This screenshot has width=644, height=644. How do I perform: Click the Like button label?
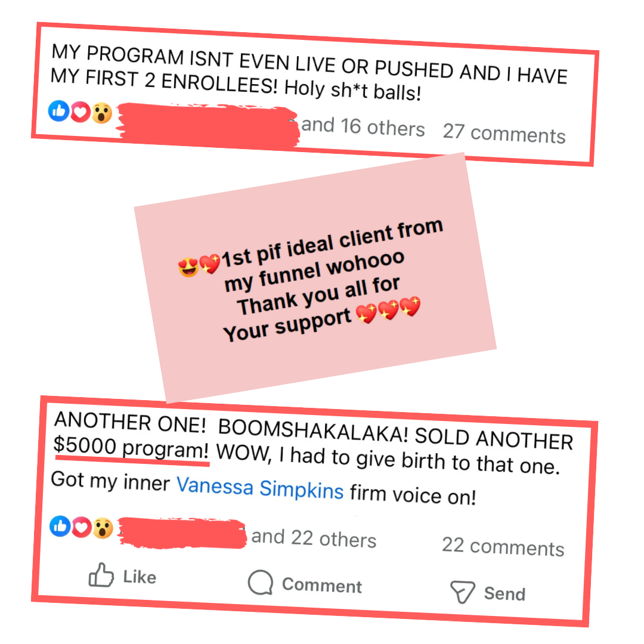pyautogui.click(x=140, y=577)
